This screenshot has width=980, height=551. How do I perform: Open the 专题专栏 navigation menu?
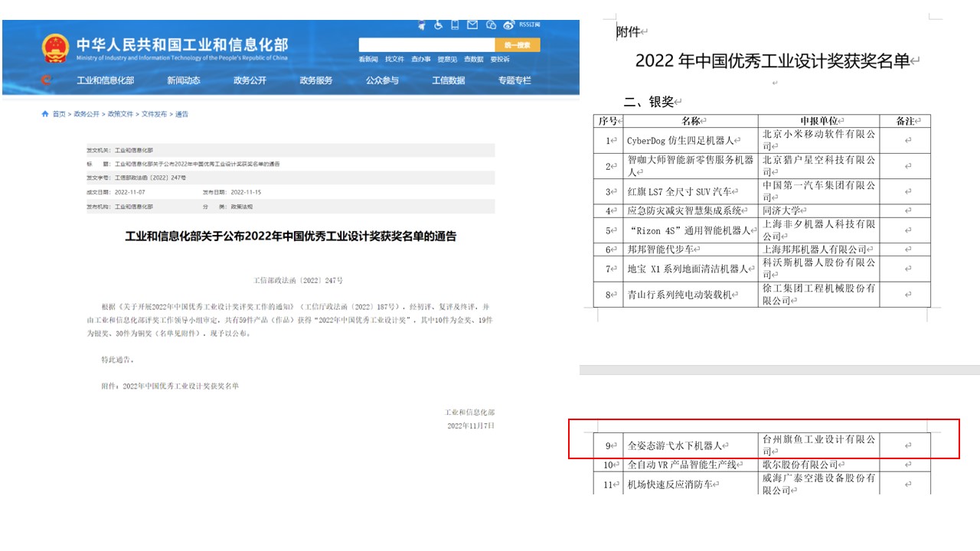[x=514, y=80]
